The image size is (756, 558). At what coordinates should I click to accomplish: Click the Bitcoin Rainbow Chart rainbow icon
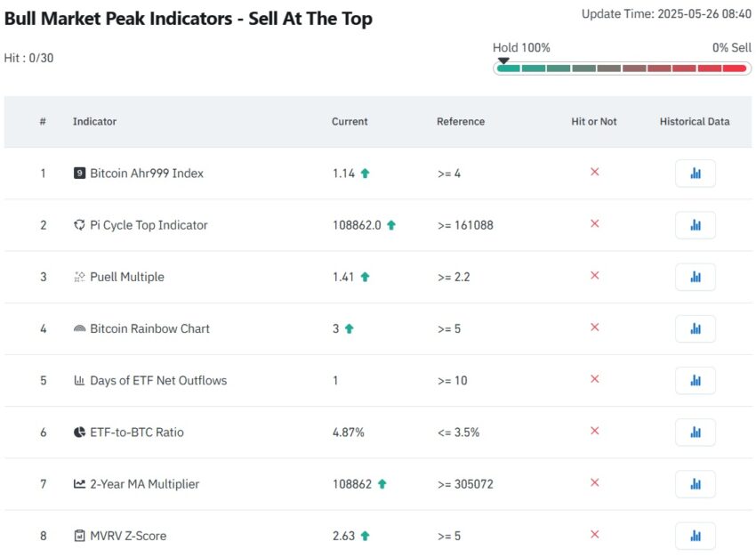click(79, 328)
